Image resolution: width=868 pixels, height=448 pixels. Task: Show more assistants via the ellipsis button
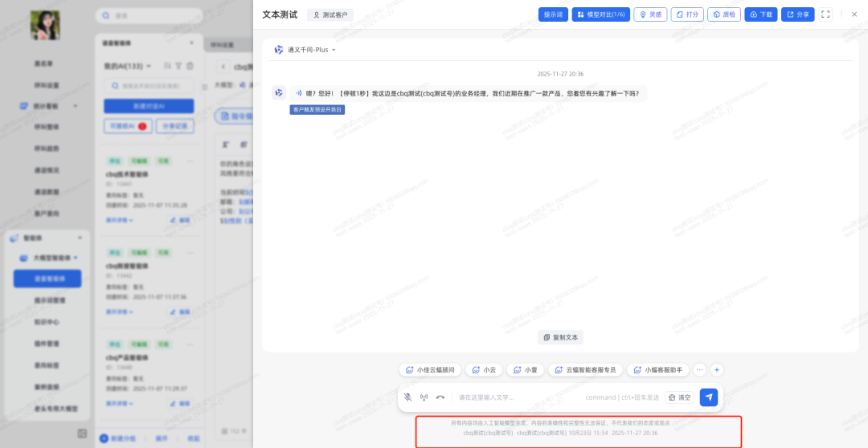pos(699,370)
